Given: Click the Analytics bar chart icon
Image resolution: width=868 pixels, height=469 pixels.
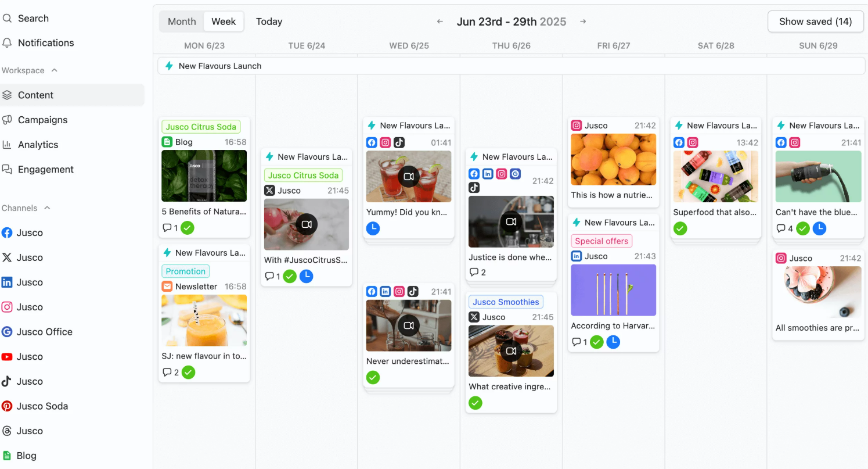Looking at the screenshot, I should 7,145.
